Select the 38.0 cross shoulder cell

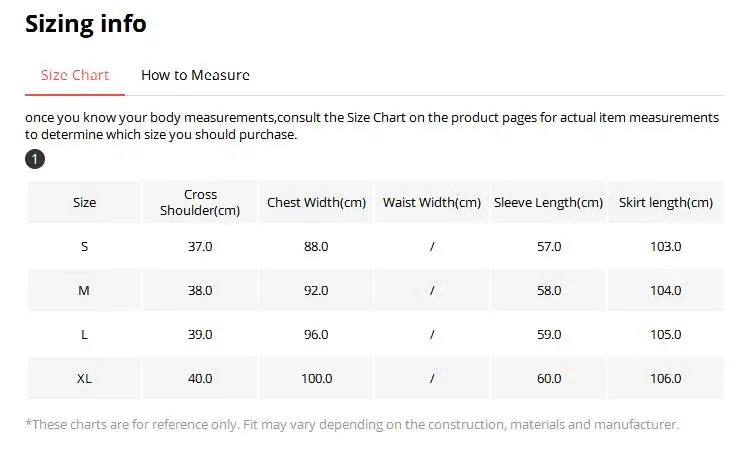[200, 291]
